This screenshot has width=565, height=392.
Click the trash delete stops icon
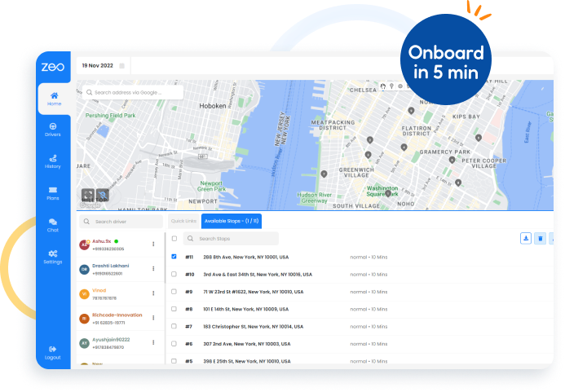click(x=541, y=238)
